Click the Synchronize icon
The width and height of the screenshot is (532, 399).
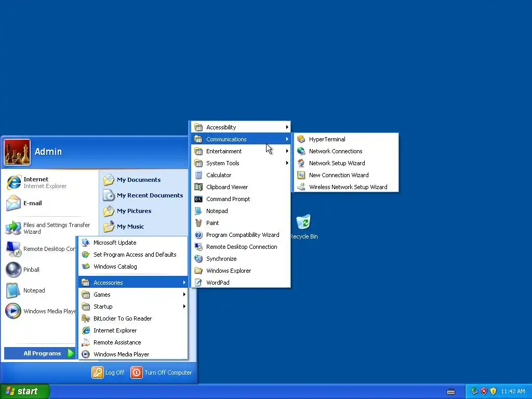(x=198, y=259)
